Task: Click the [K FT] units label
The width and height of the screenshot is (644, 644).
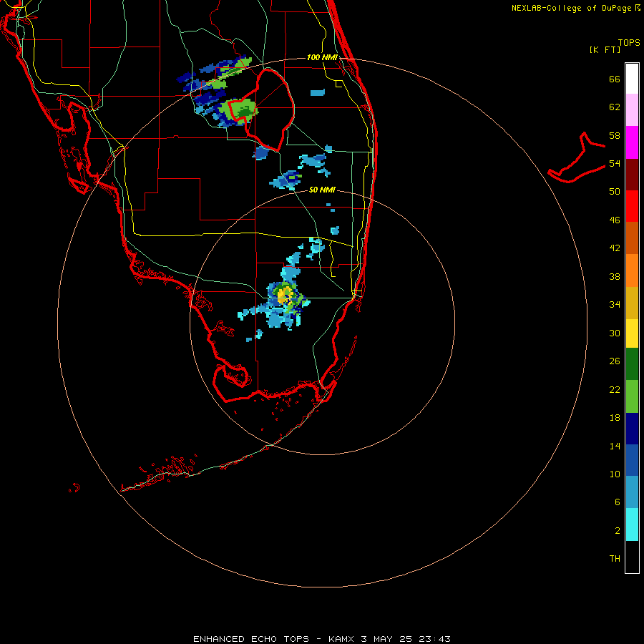Action: pyautogui.click(x=605, y=49)
